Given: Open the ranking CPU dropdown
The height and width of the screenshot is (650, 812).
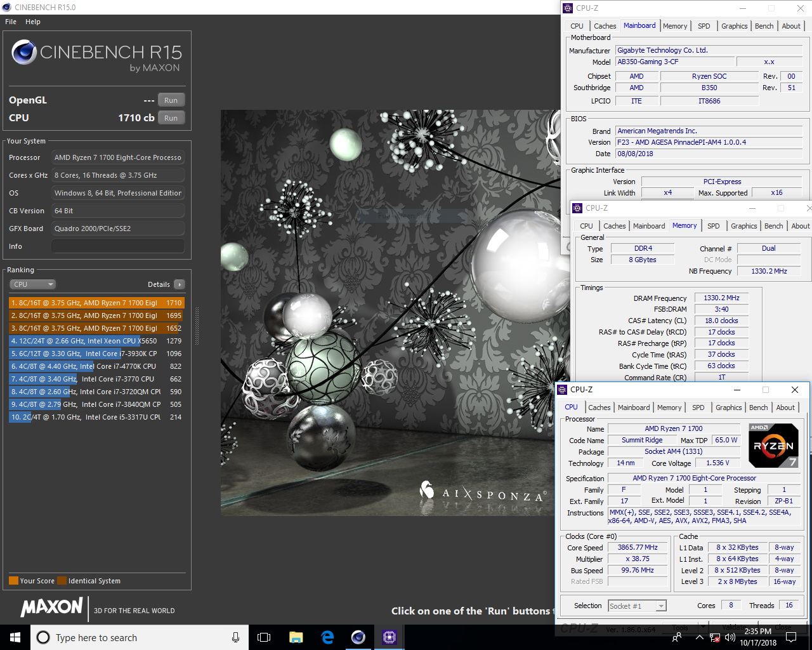Looking at the screenshot, I should pos(33,284).
